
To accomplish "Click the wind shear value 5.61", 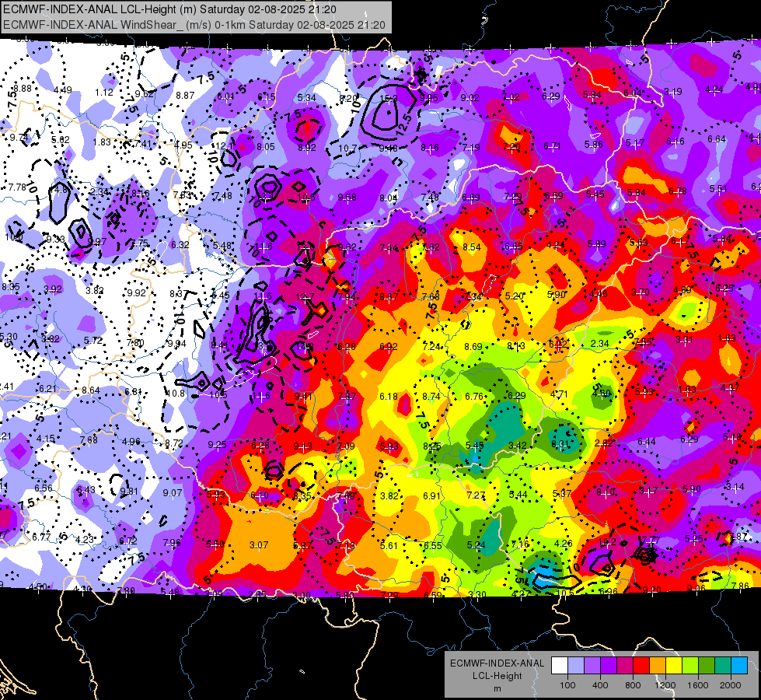I will [x=389, y=546].
